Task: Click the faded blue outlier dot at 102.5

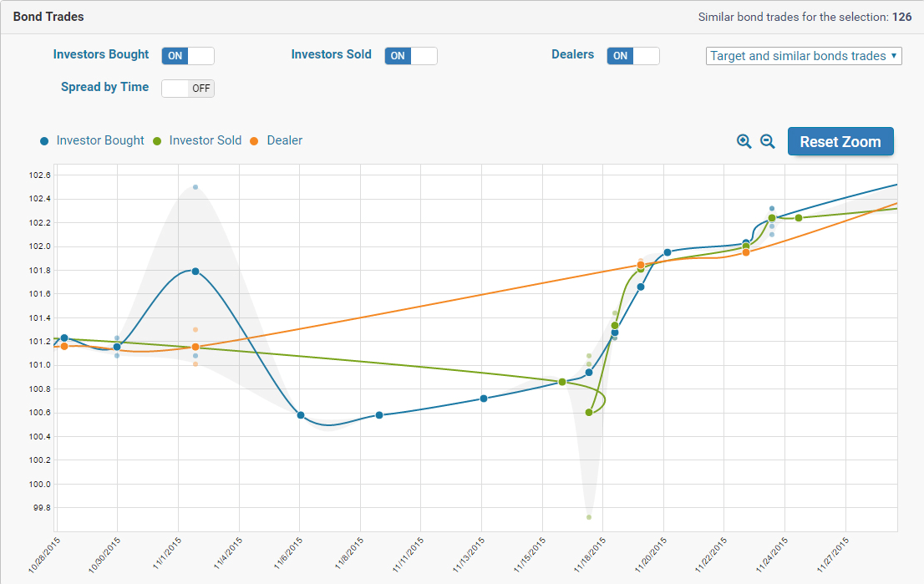Action: click(x=195, y=187)
